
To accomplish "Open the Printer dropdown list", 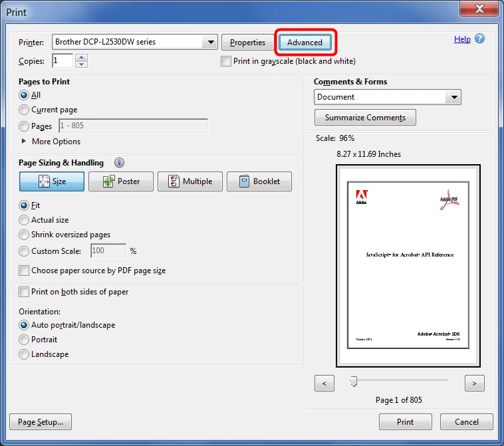I will [x=211, y=42].
